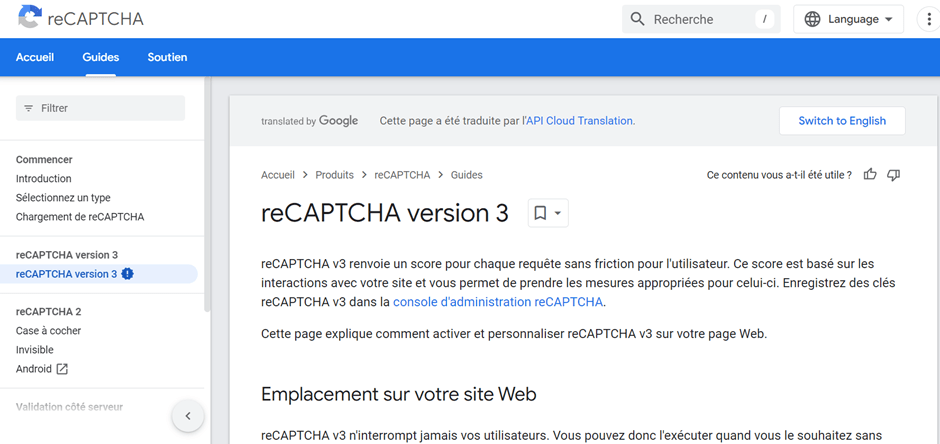Click the Filtrer sidebar input
This screenshot has height=444, width=940.
point(100,108)
